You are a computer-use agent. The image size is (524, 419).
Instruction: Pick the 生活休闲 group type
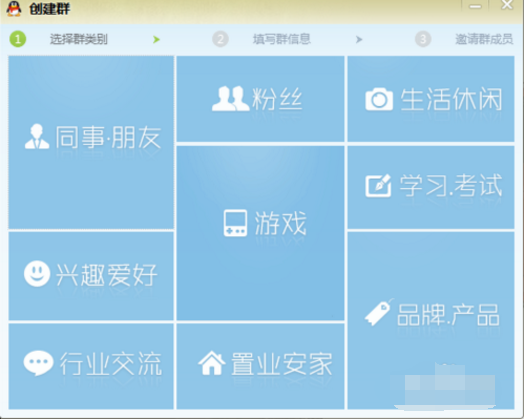click(431, 99)
